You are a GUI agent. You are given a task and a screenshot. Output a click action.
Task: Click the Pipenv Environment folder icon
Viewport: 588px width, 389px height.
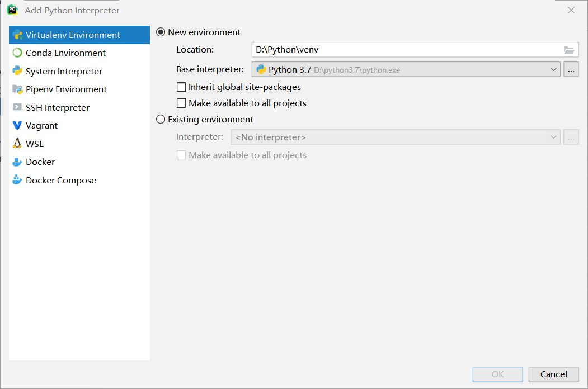[17, 89]
